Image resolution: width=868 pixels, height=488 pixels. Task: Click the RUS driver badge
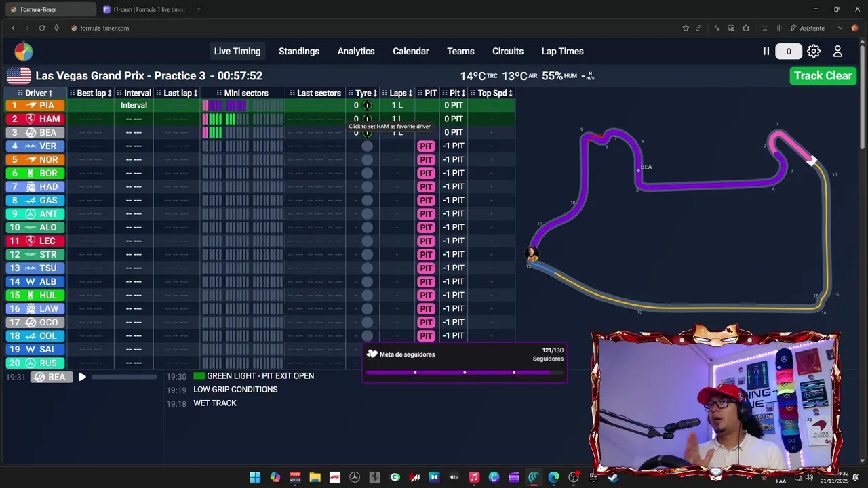click(x=35, y=363)
